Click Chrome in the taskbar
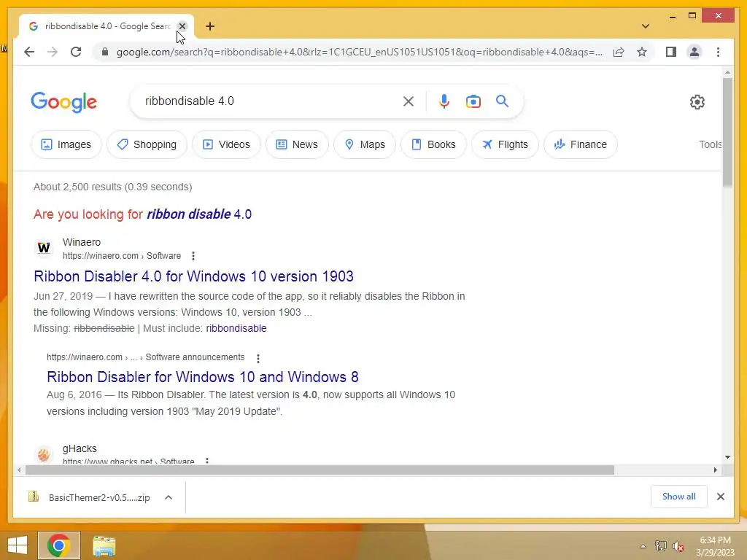Viewport: 747px width, 560px height. tap(59, 545)
